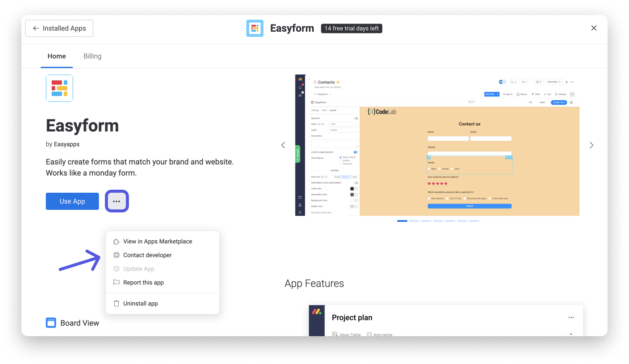Viewport: 629px width, 364px height.
Task: Click the 'App Features' heading
Action: point(314,283)
